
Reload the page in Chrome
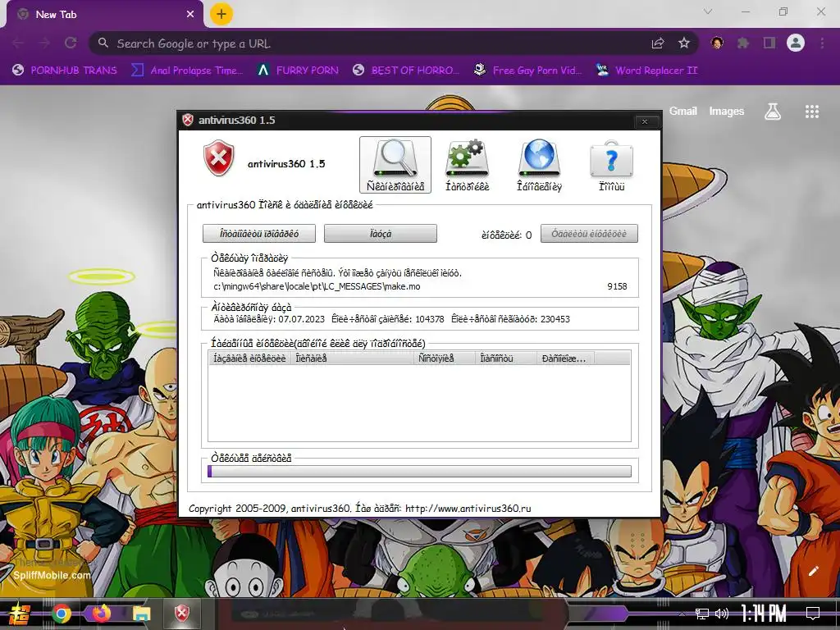(x=71, y=43)
